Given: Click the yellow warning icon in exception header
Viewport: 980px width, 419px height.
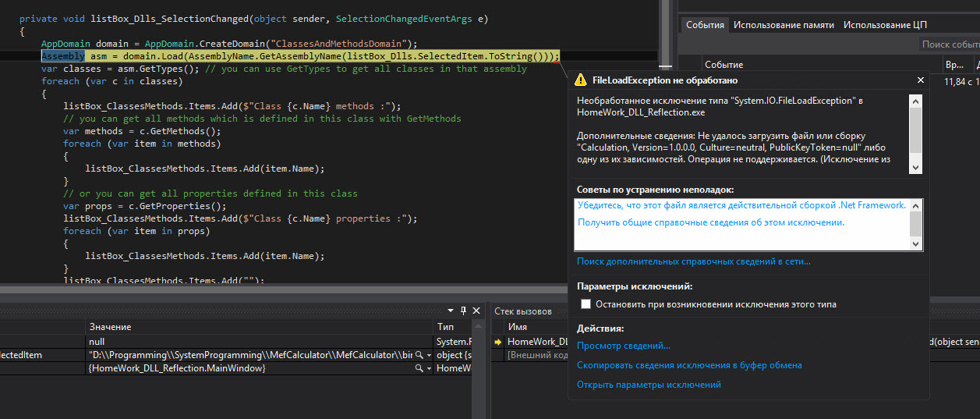Looking at the screenshot, I should pos(581,80).
